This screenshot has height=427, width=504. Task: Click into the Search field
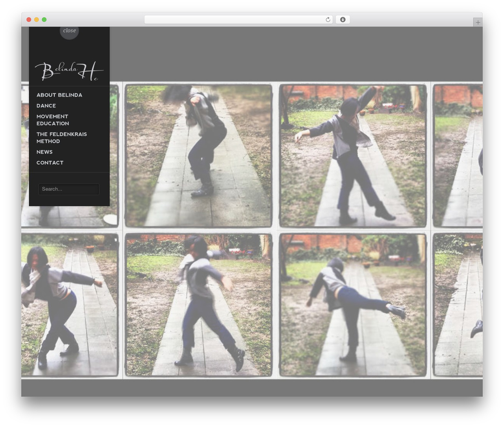coord(69,189)
